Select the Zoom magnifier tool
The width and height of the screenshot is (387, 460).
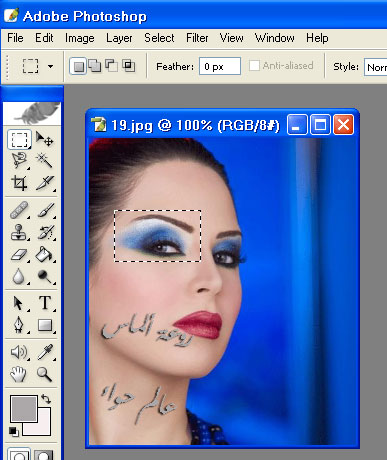pyautogui.click(x=45, y=374)
